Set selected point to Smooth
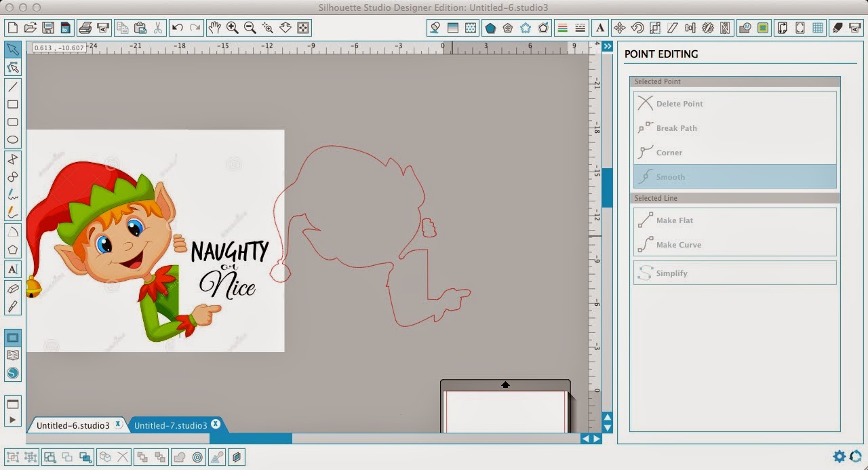 point(734,176)
